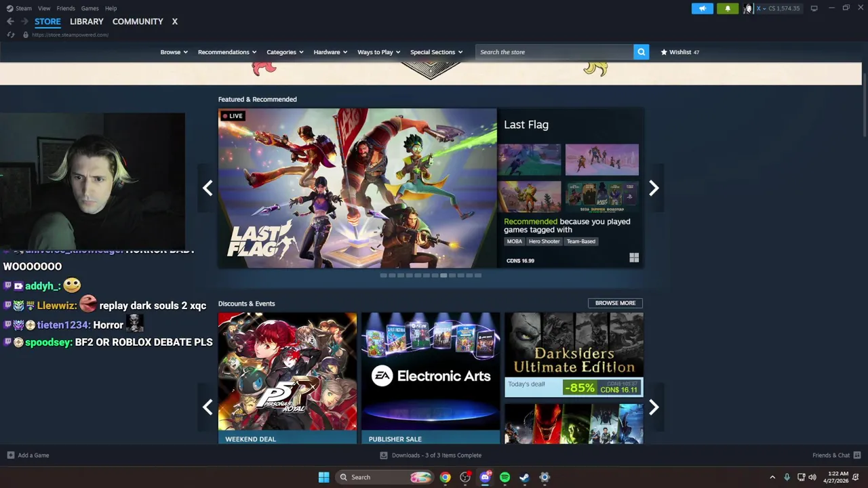
Task: Click the blue announcements megaphone button
Action: 703,8
